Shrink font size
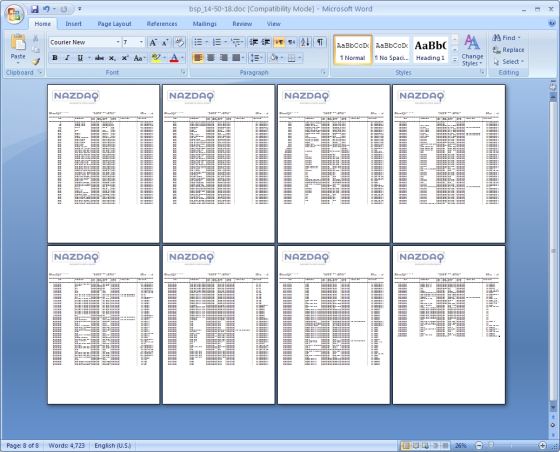The image size is (560, 452). 165,42
